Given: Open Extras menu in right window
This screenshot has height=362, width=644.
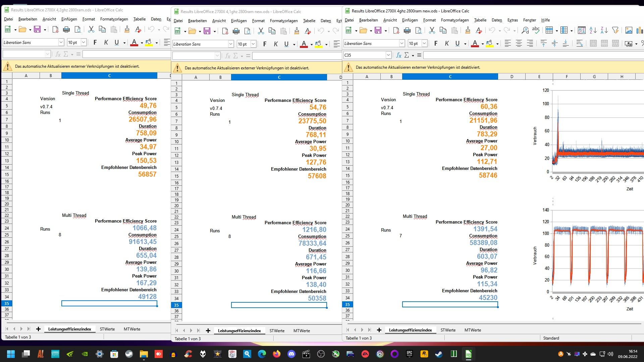Looking at the screenshot, I should click(x=513, y=20).
